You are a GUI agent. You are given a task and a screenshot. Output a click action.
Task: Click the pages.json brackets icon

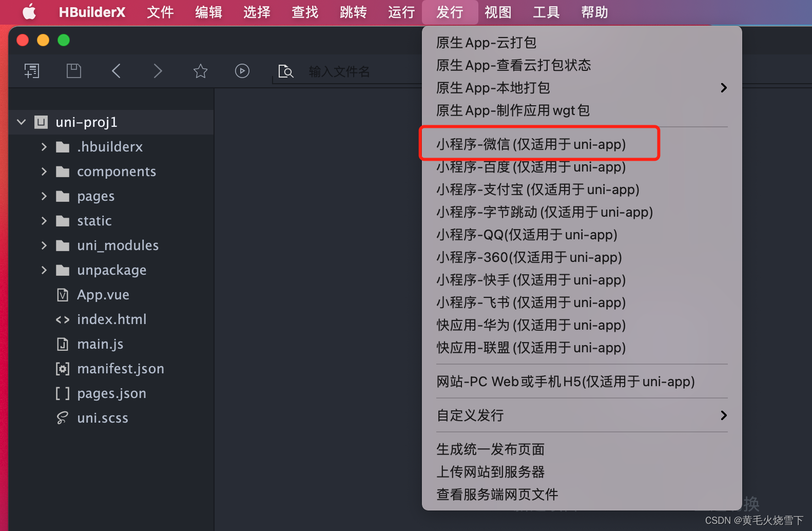tap(63, 393)
